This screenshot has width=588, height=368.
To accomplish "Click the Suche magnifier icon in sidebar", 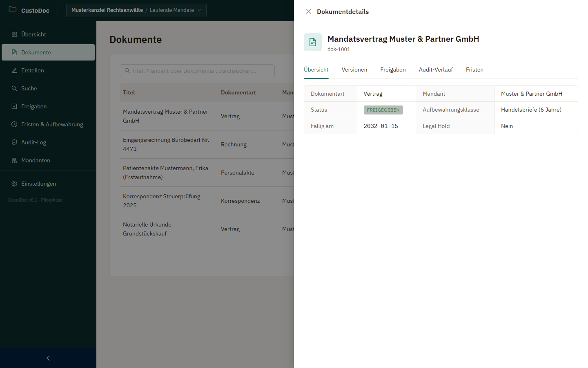I will tap(14, 88).
